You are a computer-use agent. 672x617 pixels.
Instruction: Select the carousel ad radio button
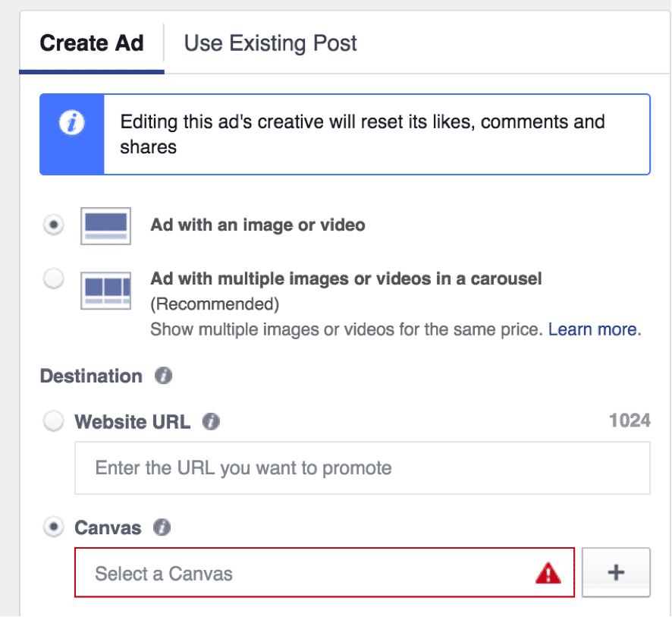[x=54, y=279]
